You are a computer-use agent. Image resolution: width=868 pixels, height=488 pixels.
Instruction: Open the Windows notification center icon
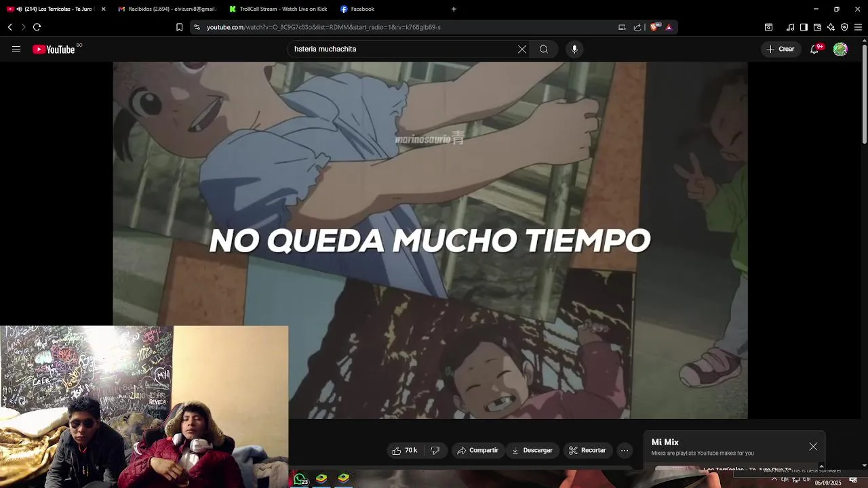click(x=853, y=480)
